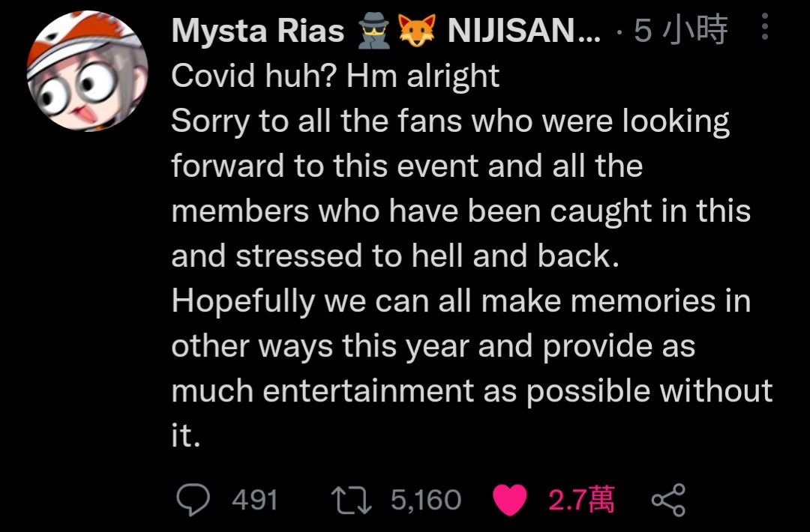Click "and stressed to hell and back." text
Screen dimensions: 810x532
tap(395, 256)
